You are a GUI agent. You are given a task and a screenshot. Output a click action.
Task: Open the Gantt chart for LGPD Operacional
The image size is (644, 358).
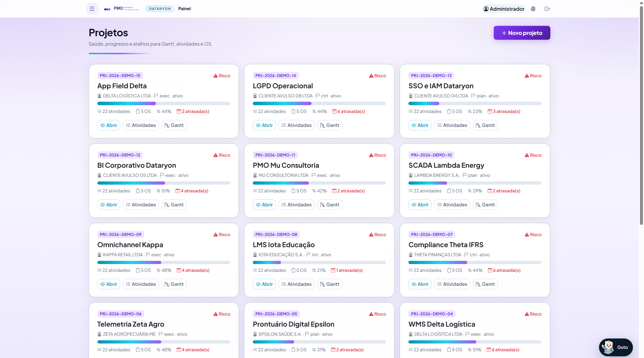[x=330, y=125]
